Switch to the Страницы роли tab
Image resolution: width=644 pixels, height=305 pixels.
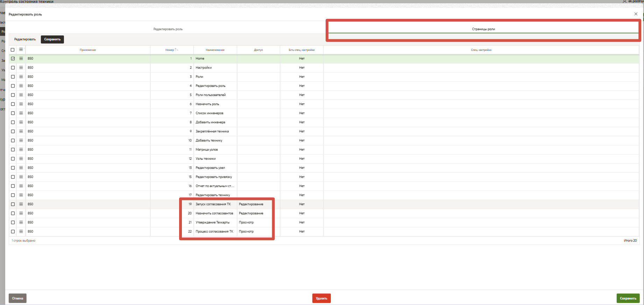click(x=483, y=29)
